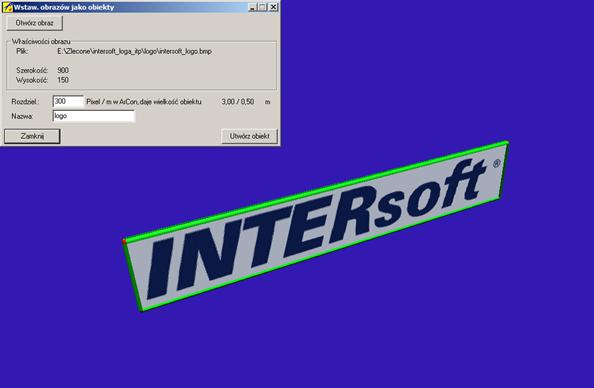
Task: Click the Właściwości obrazu group label
Action: tap(41, 42)
